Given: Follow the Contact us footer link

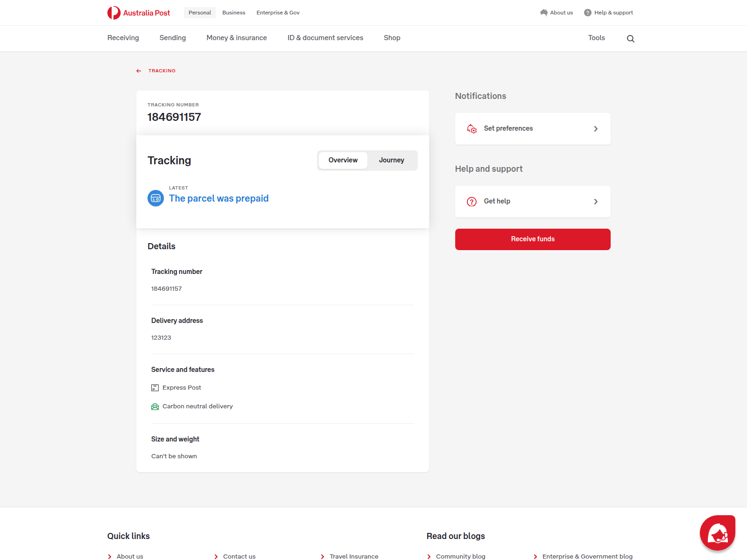Looking at the screenshot, I should click(239, 556).
